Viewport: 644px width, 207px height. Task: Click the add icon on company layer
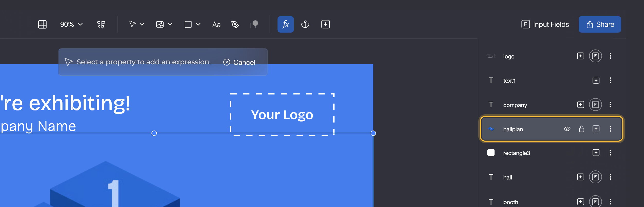(x=580, y=104)
